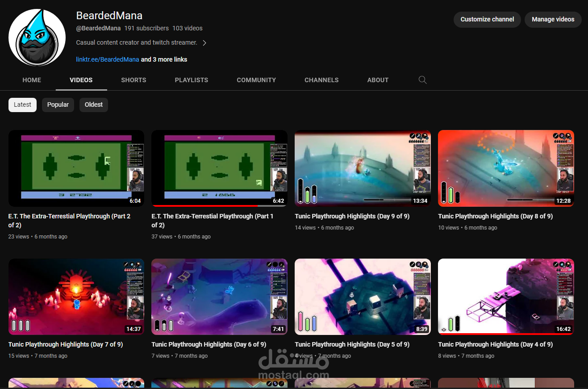Click title 'Tunic Playthrough Highlights (Day 4 of 9)'
The image size is (588, 389).
(x=495, y=344)
